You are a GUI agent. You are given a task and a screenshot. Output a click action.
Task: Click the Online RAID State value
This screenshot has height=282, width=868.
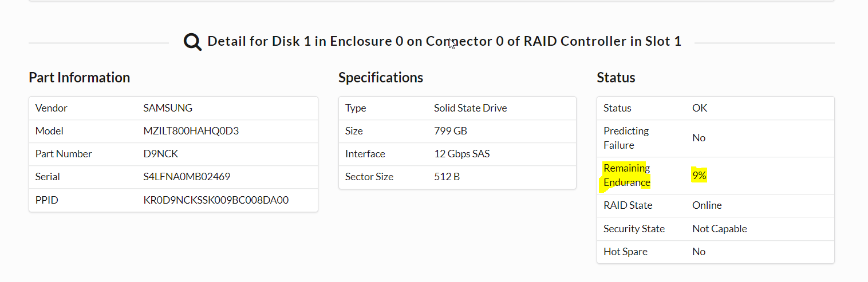point(707,205)
